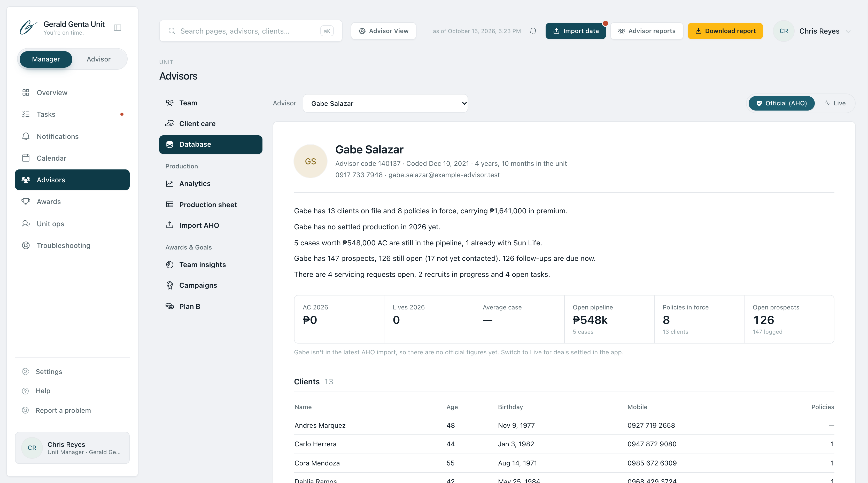This screenshot has width=868, height=483.
Task: Open Settings in sidebar
Action: pos(72,371)
